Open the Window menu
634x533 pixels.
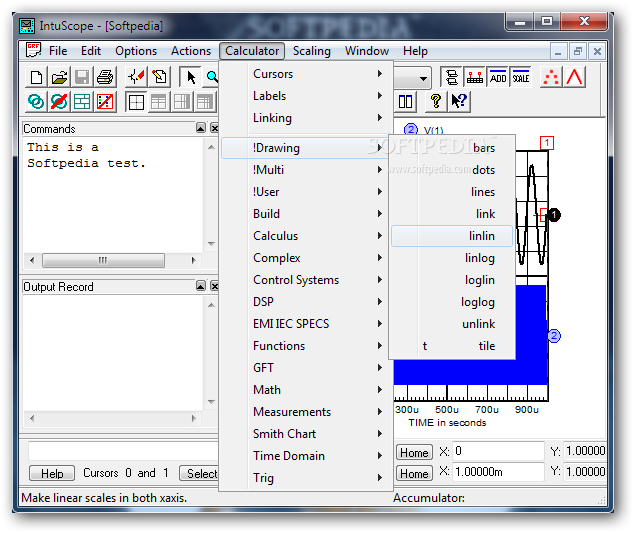coord(366,51)
